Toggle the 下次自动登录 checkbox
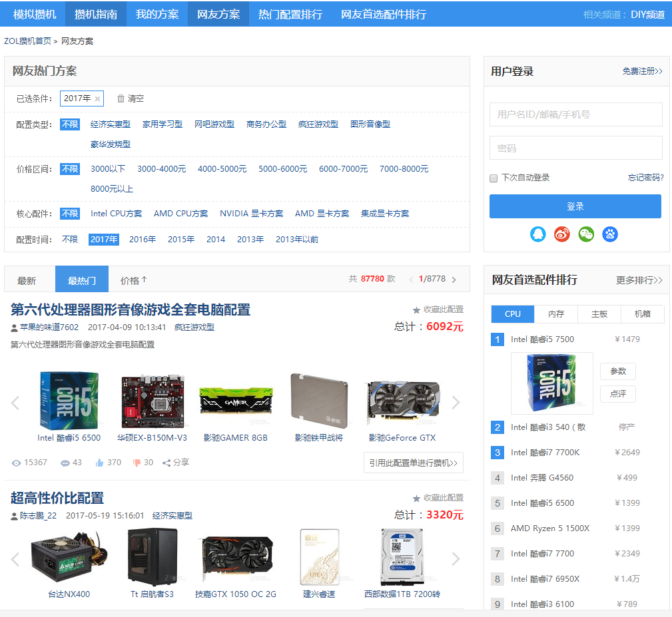 click(494, 178)
